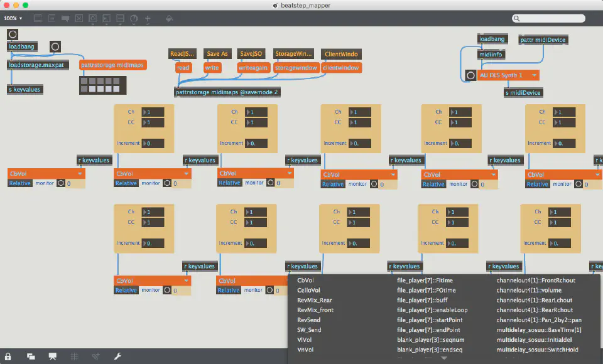This screenshot has height=364, width=603.
Task: Open the wrench debug icon in bottom bar
Action: (x=117, y=356)
